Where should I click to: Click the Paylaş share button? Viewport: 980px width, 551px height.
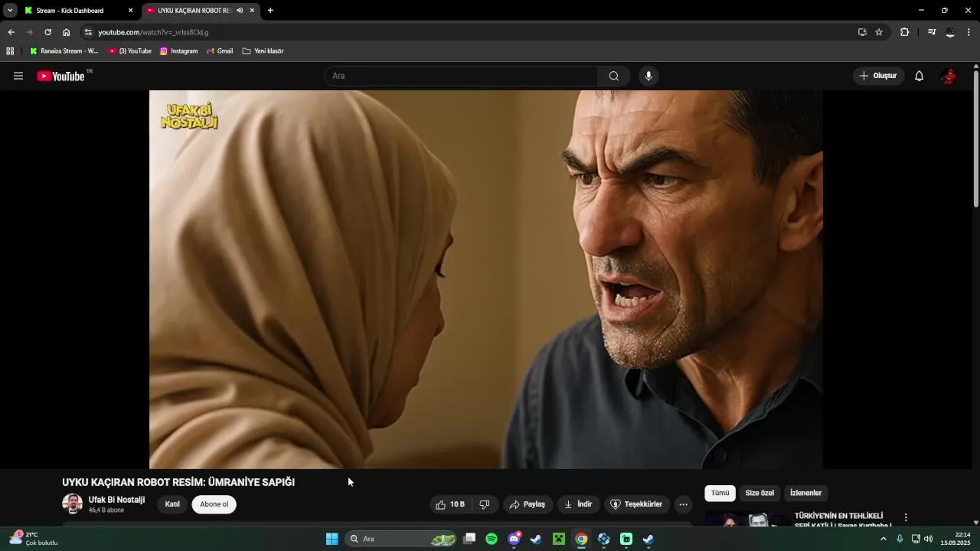(528, 504)
